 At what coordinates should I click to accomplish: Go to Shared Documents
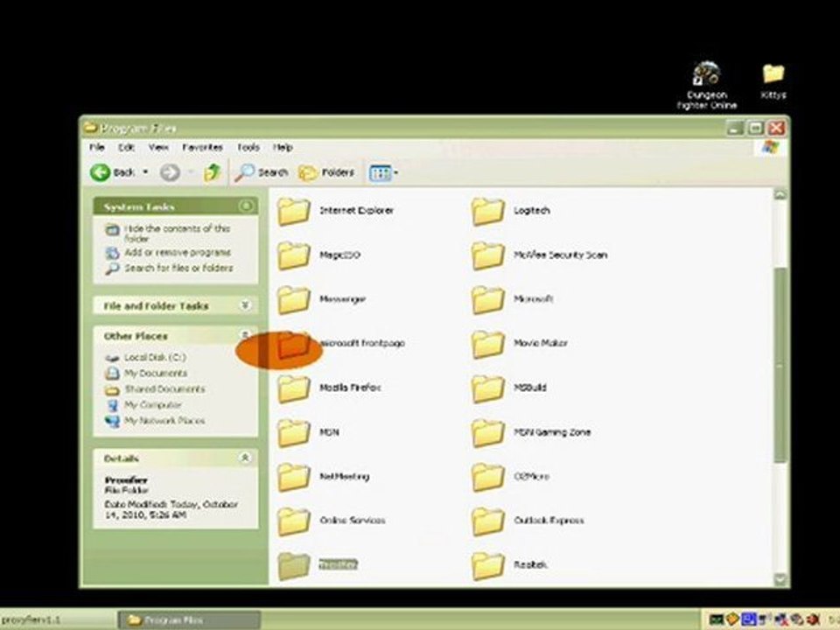click(164, 388)
